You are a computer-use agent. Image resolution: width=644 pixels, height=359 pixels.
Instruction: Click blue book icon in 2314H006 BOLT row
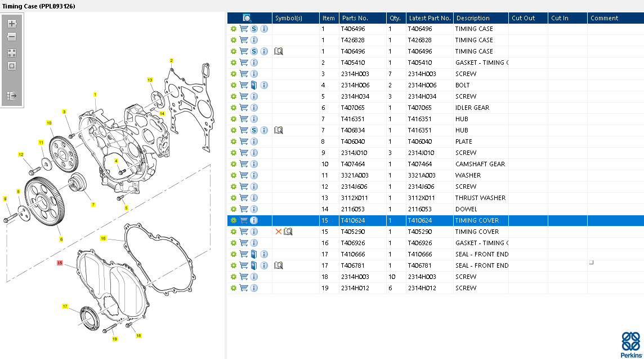(x=254, y=85)
